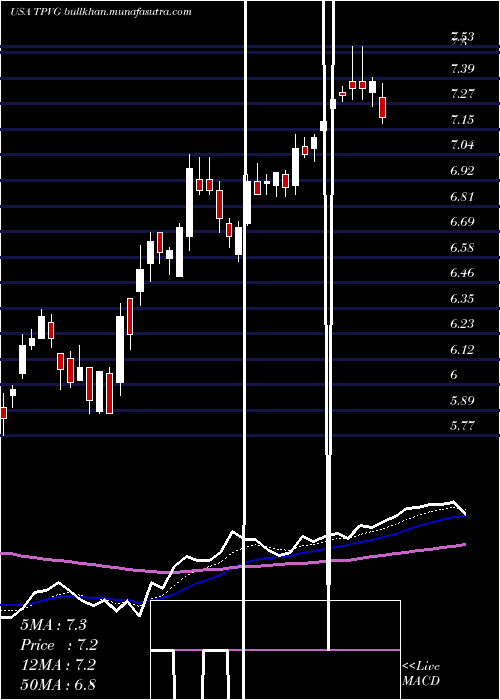Select the 6.35 price axis label
The width and height of the screenshot is (500, 700).
pos(462,298)
